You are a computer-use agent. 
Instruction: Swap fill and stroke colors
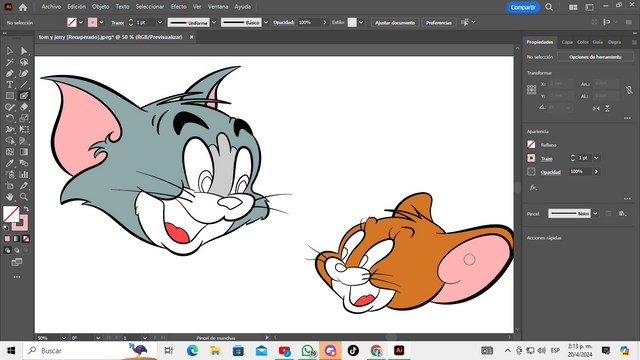pyautogui.click(x=26, y=209)
